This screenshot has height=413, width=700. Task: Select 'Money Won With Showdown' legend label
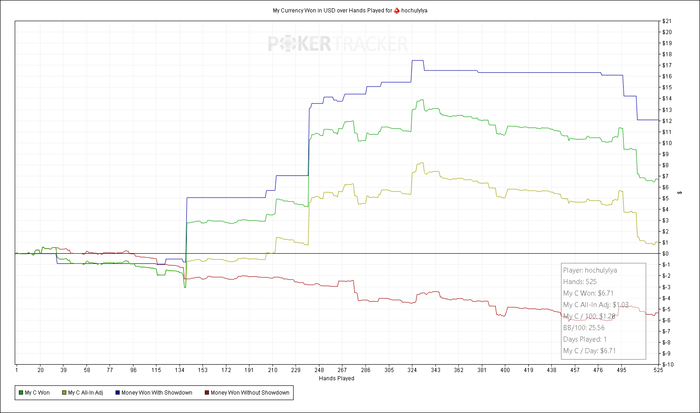[x=157, y=393]
